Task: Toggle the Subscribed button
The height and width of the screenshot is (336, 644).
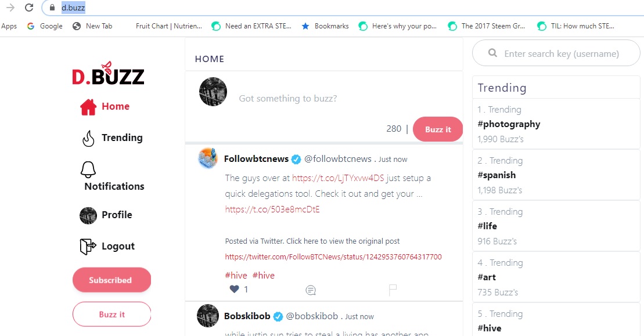Action: pos(111,280)
